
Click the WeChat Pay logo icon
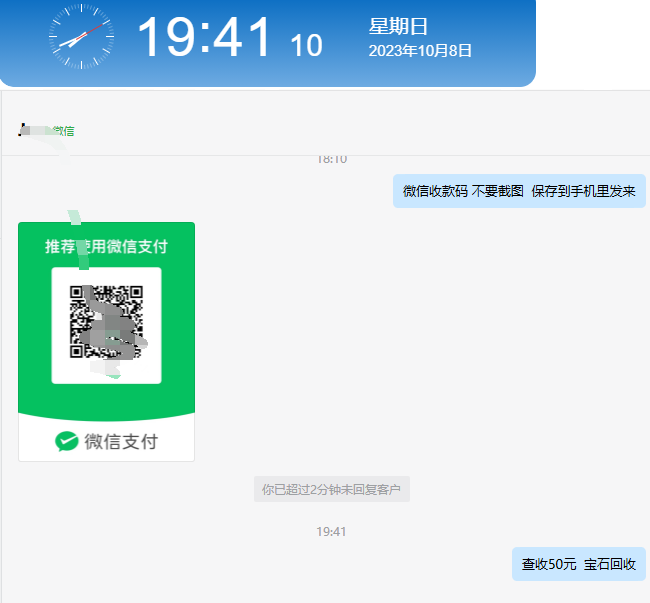pos(67,441)
